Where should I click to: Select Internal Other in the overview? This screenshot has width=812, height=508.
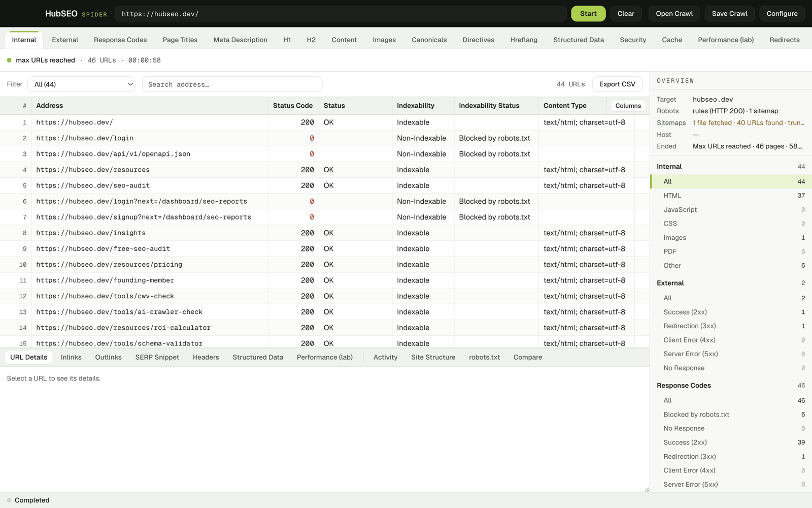(x=731, y=266)
